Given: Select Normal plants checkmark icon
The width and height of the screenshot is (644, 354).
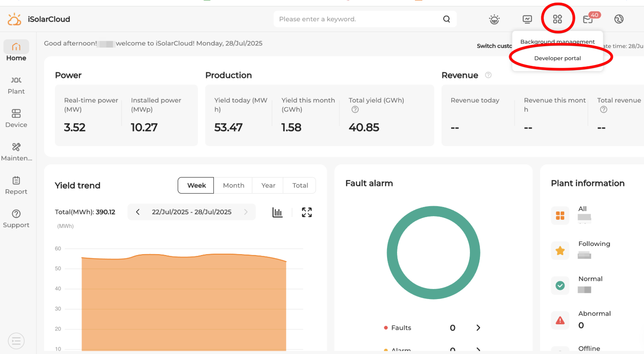Looking at the screenshot, I should (x=560, y=286).
